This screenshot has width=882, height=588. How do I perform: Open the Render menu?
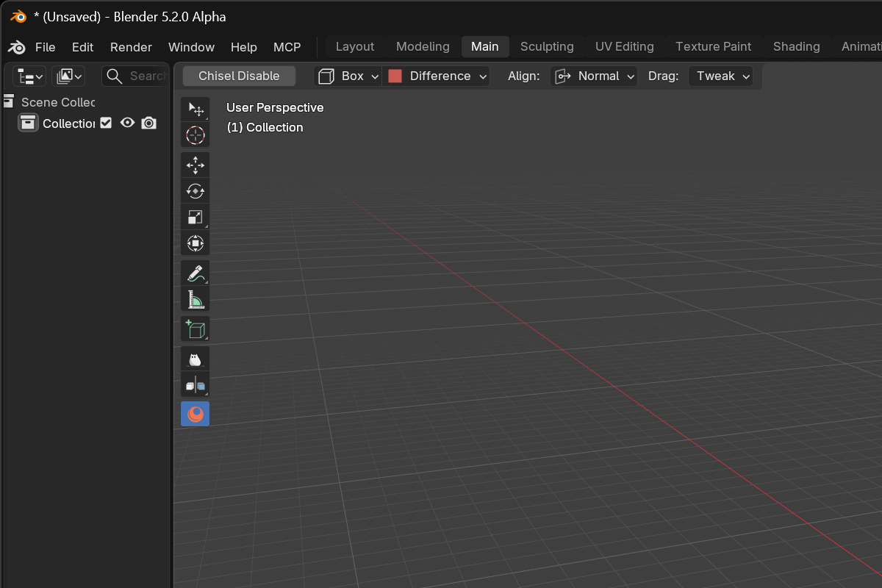[131, 47]
